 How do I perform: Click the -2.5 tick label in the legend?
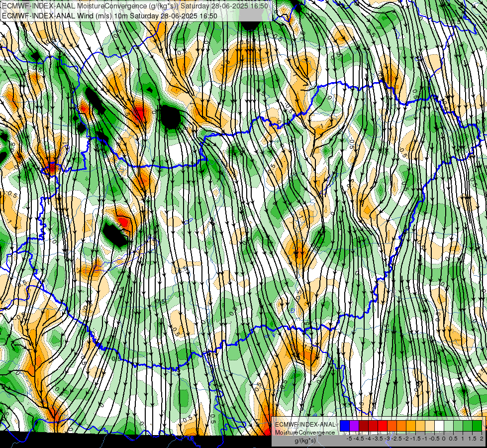(396, 439)
